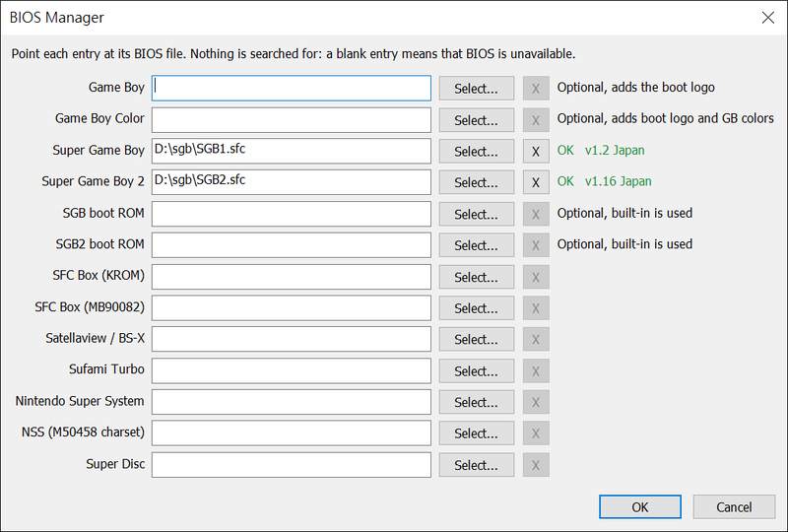788x532 pixels.
Task: Focus the SFC Box (KROM) path field
Action: pos(292,277)
